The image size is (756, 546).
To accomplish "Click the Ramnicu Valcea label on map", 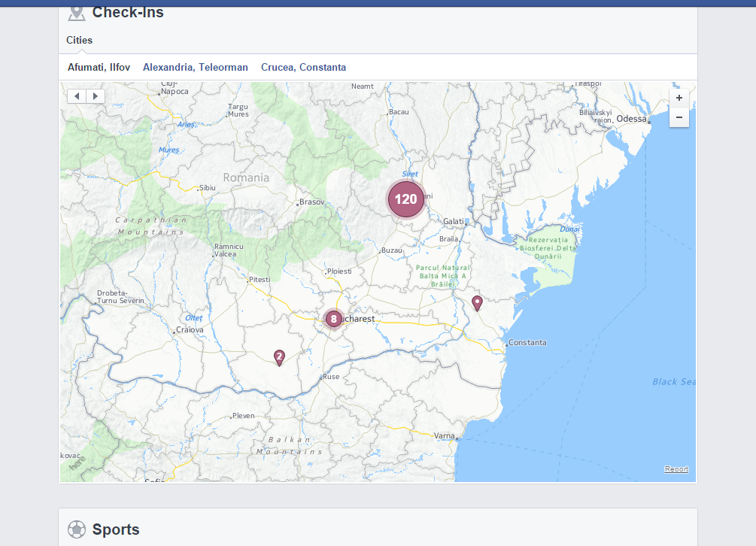I will pyautogui.click(x=229, y=250).
